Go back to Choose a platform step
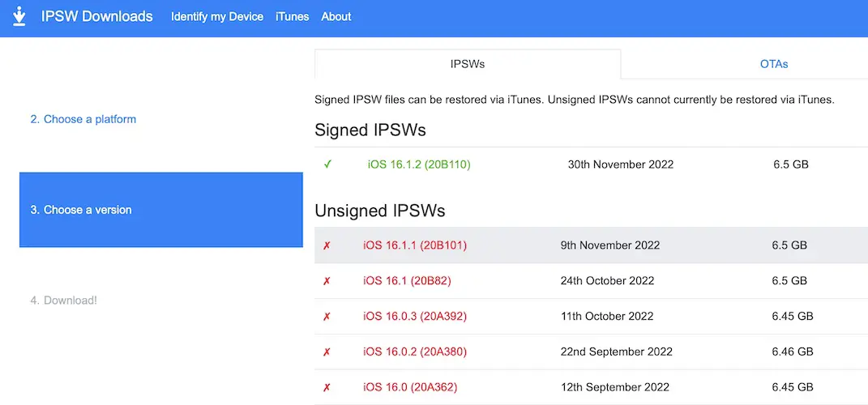The width and height of the screenshot is (868, 405). 83,119
